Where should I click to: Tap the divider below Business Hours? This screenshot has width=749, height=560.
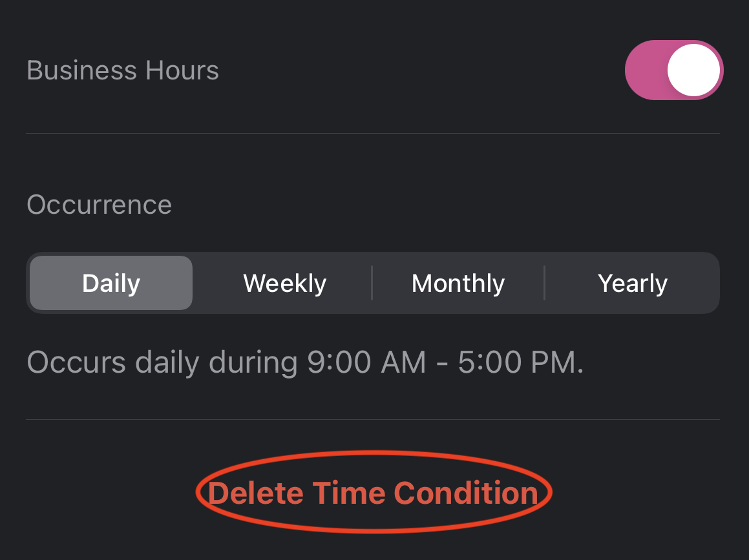point(374,132)
